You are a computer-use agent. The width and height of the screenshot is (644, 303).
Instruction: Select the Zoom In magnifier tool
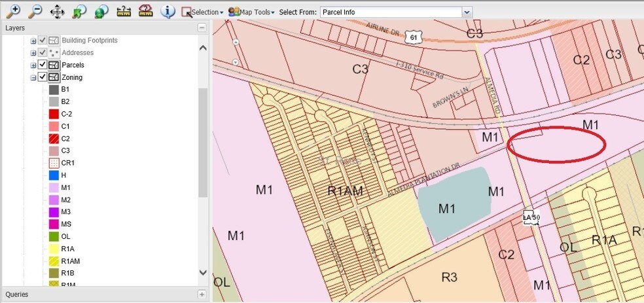click(12, 11)
